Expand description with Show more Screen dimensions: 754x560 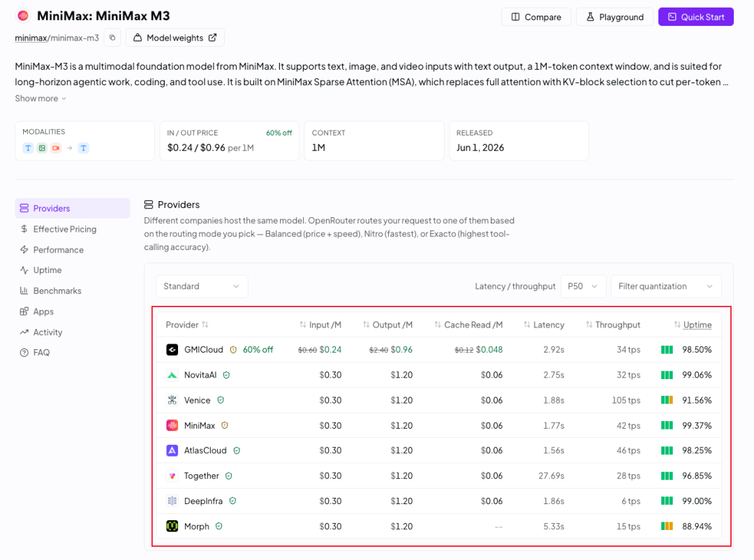pyautogui.click(x=40, y=98)
